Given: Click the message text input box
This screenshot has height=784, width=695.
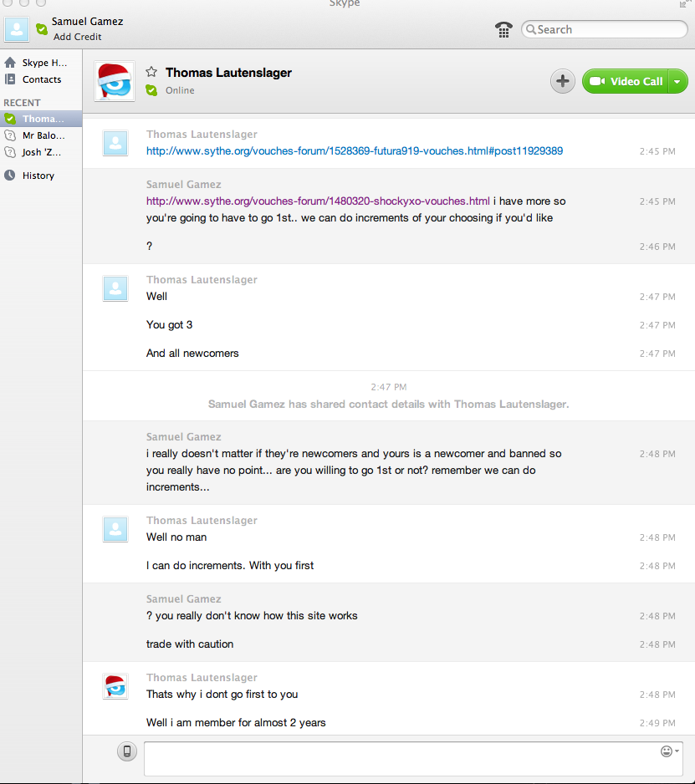Looking at the screenshot, I should point(401,758).
